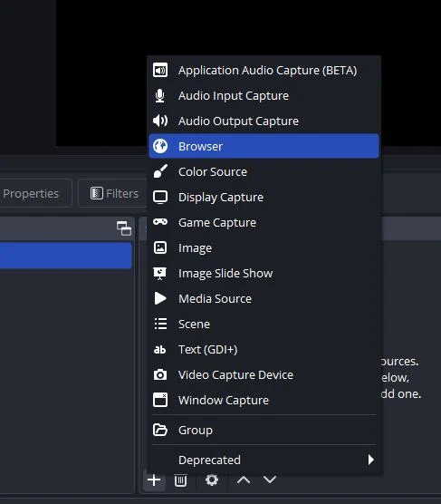The width and height of the screenshot is (441, 504).
Task: Click the list icon for Scene source
Action: pyautogui.click(x=160, y=324)
